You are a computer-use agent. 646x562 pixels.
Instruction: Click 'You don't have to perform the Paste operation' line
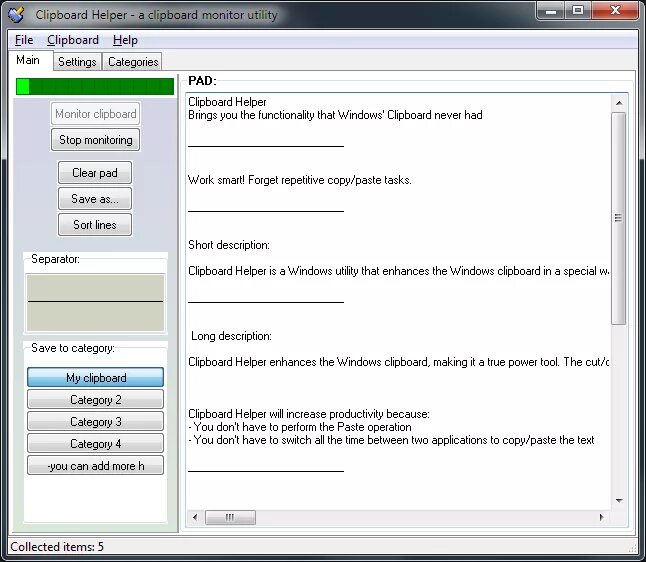click(300, 427)
